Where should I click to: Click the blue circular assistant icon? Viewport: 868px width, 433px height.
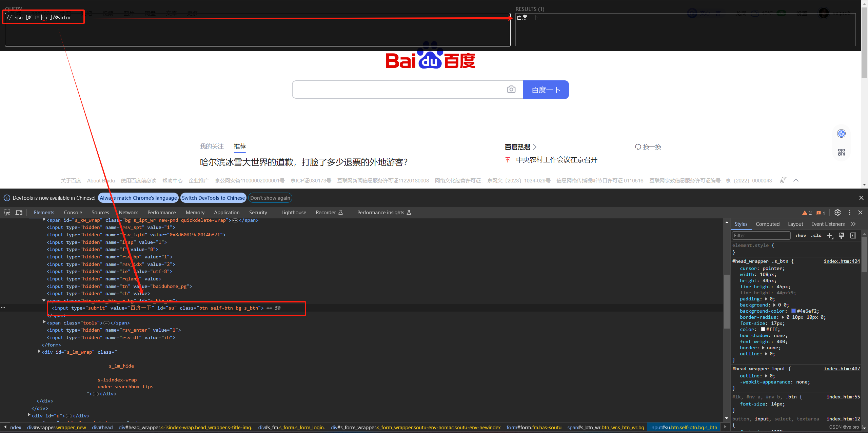pyautogui.click(x=842, y=134)
